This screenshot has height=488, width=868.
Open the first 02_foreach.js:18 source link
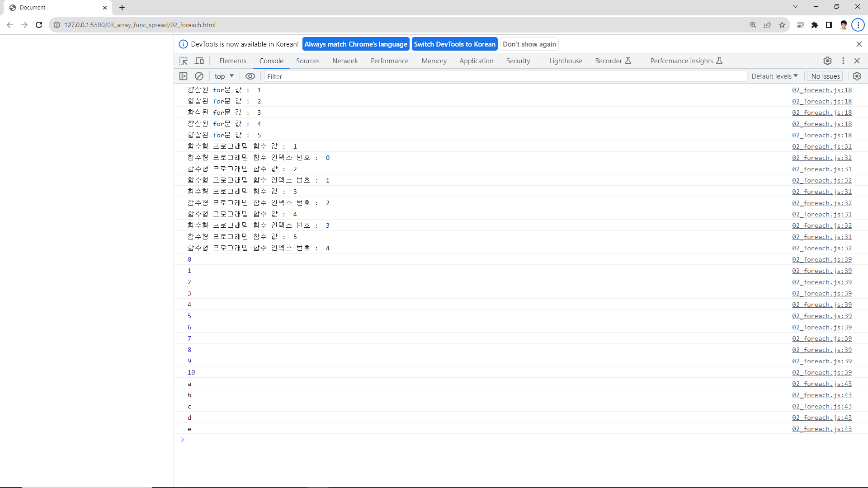tap(821, 90)
